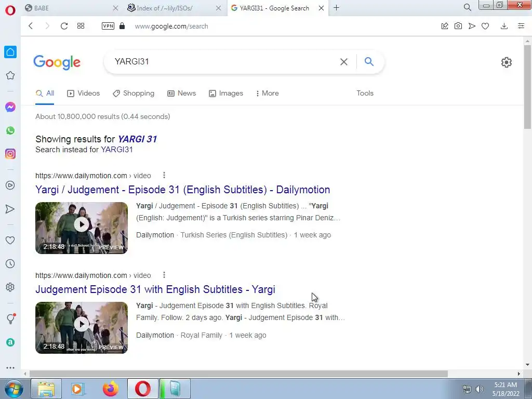Screen dimensions: 532x399
Task: Switch to Images results
Action: (x=226, y=94)
